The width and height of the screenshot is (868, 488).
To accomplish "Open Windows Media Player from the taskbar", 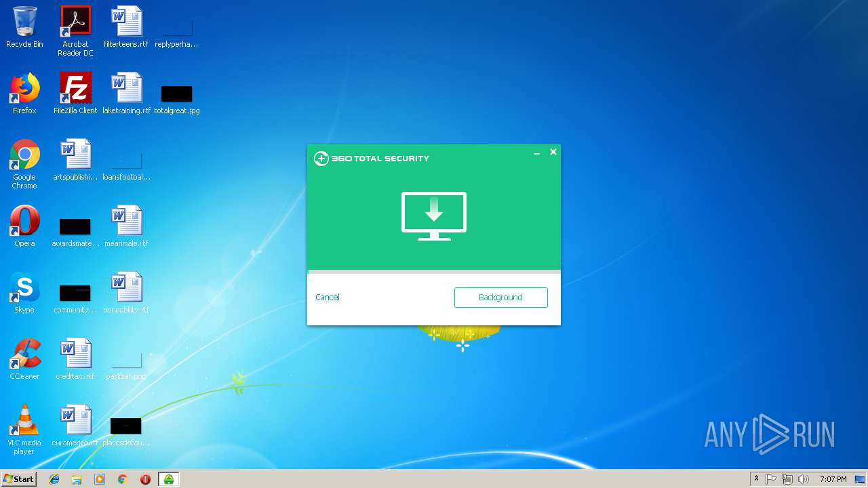I will pyautogui.click(x=100, y=479).
